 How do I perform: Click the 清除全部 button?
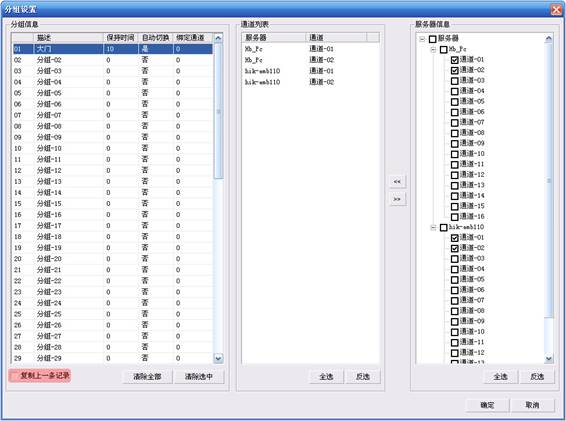[147, 377]
